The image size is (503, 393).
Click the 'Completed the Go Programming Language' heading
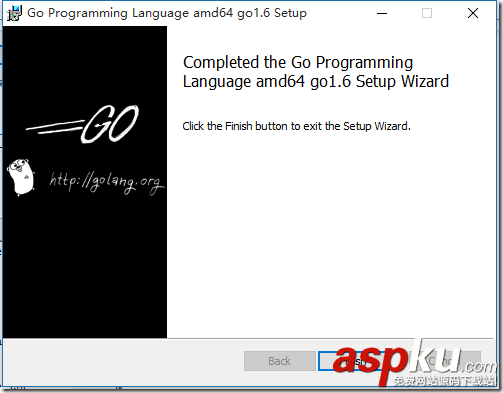(316, 72)
